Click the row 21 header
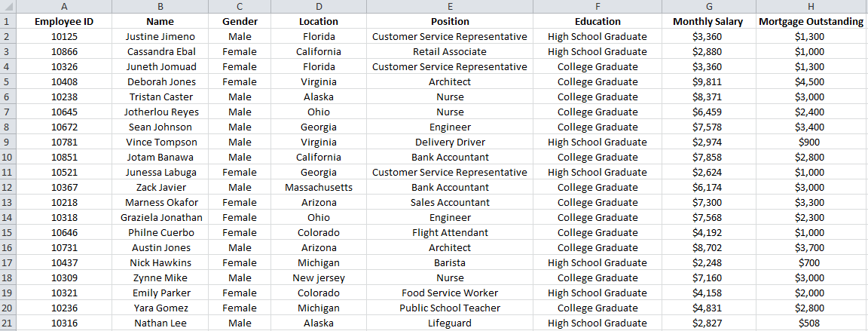This screenshot has width=868, height=331. coord(7,323)
